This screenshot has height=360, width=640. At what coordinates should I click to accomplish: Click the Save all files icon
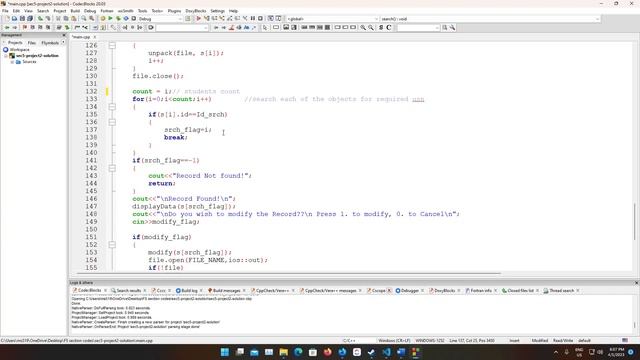pyautogui.click(x=30, y=19)
